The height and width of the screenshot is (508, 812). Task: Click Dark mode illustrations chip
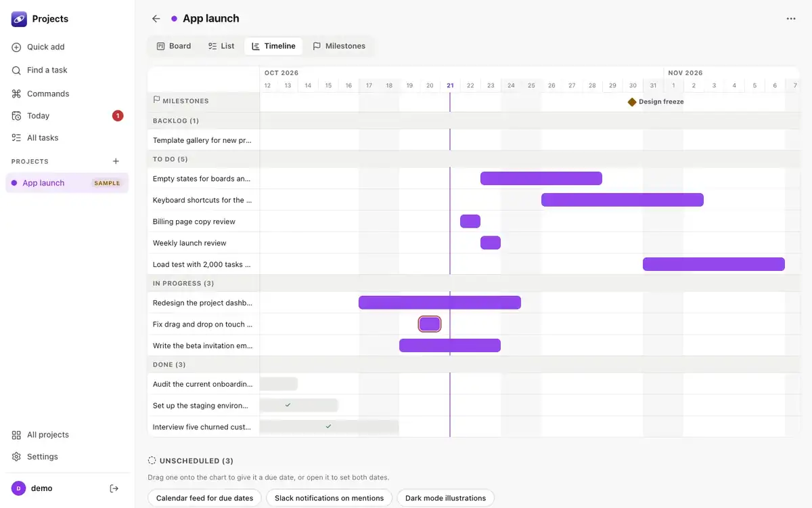tap(445, 498)
